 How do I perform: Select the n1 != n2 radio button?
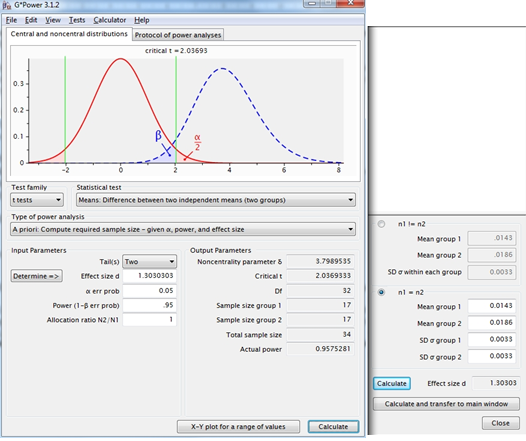click(381, 224)
